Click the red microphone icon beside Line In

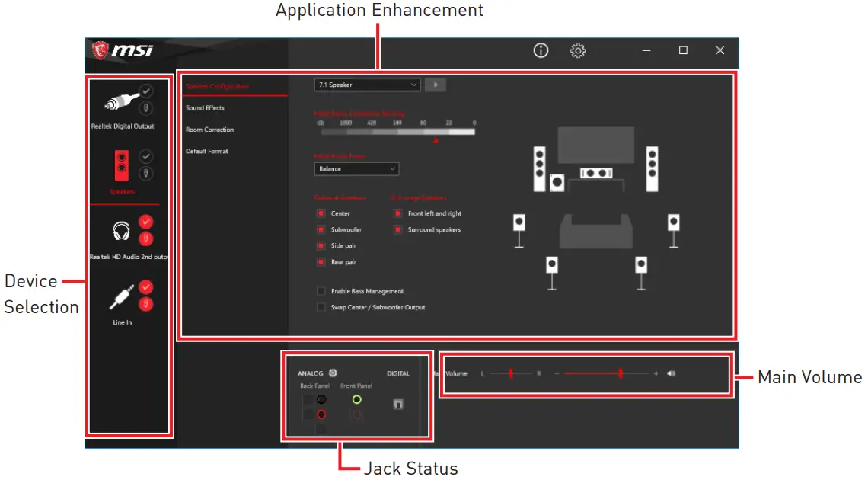145,304
